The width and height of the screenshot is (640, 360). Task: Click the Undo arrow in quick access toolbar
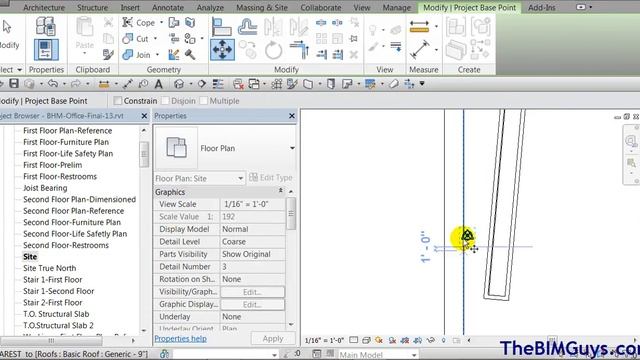pyautogui.click(x=53, y=84)
